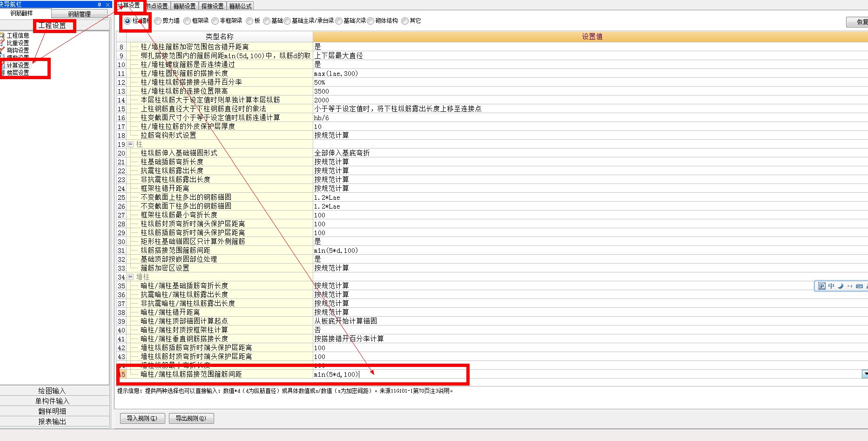Select the 非框架梁 radio button

click(x=215, y=21)
